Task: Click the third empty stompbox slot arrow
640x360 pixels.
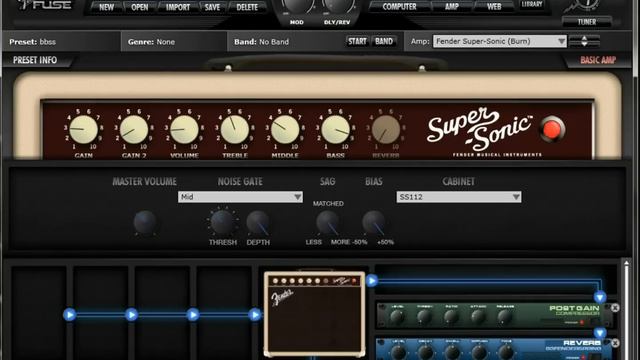Action: 193,315
